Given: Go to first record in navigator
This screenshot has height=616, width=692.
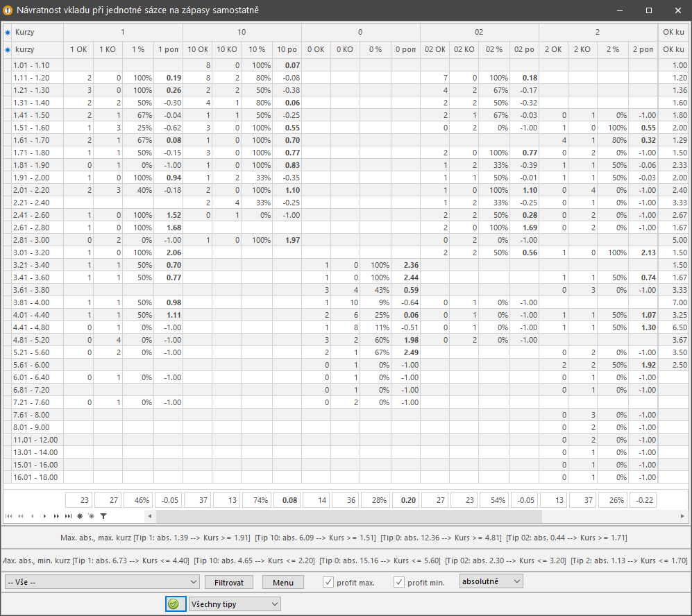Looking at the screenshot, I should (8, 516).
